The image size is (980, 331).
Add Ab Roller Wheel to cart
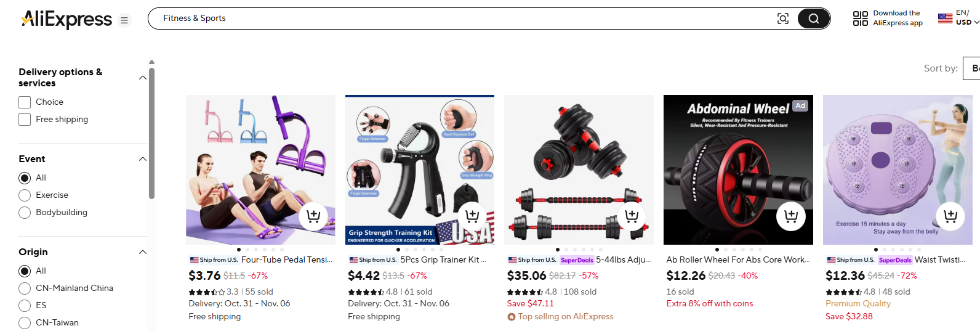(791, 216)
